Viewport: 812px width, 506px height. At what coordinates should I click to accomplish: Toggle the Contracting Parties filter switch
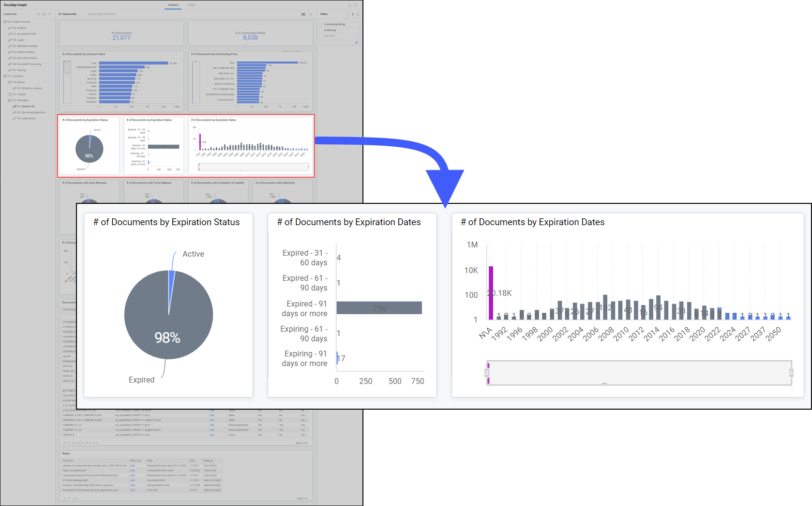click(x=357, y=42)
